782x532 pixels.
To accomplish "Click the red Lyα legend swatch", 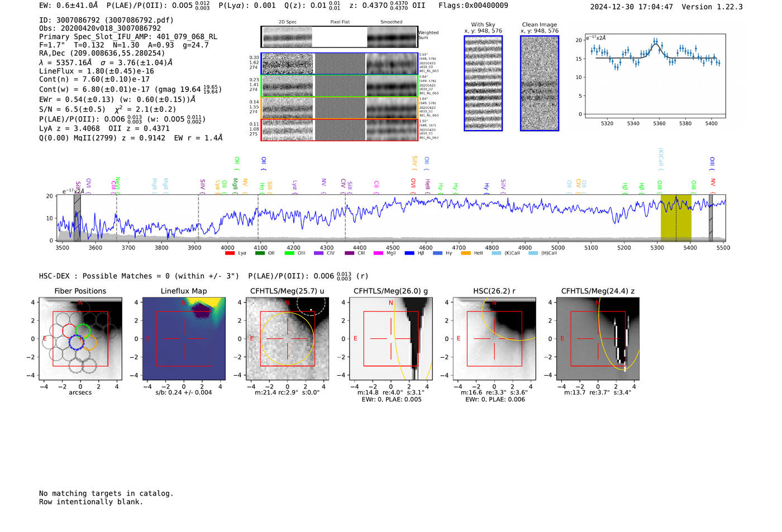I will pos(230,253).
